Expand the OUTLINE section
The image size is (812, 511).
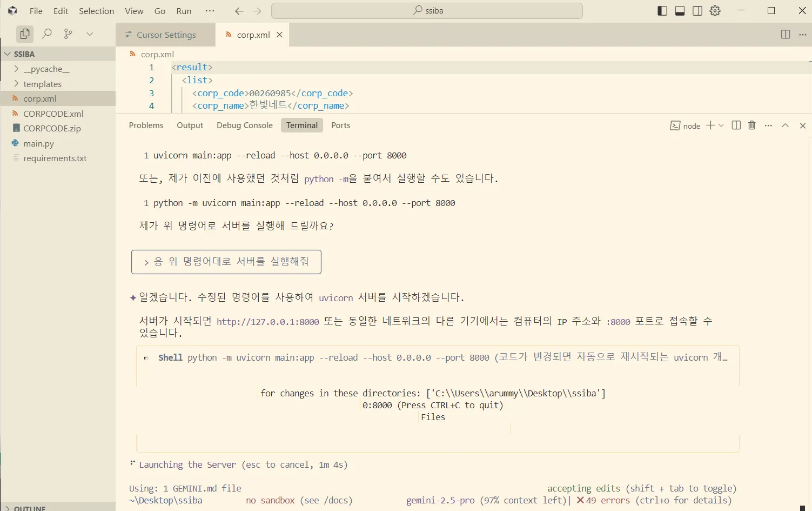click(58, 508)
